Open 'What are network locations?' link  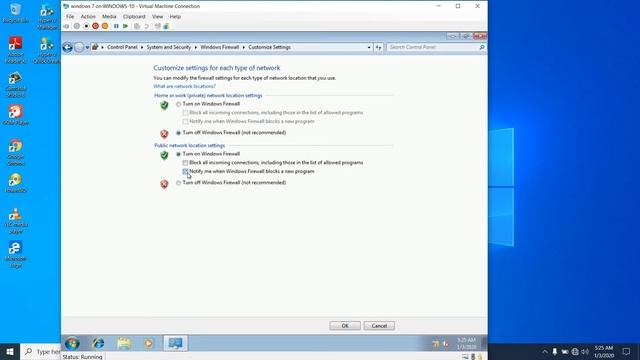pos(184,87)
